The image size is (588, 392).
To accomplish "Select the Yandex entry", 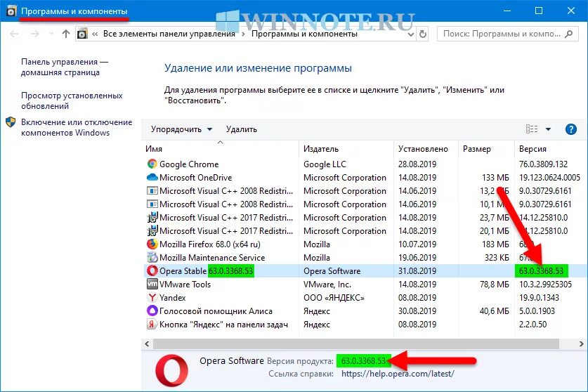I will pyautogui.click(x=173, y=297).
